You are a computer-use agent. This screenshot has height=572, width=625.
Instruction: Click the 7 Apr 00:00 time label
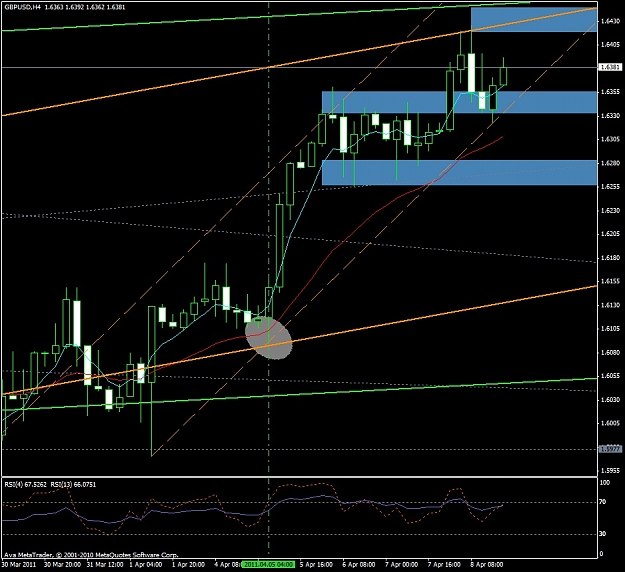tap(401, 565)
